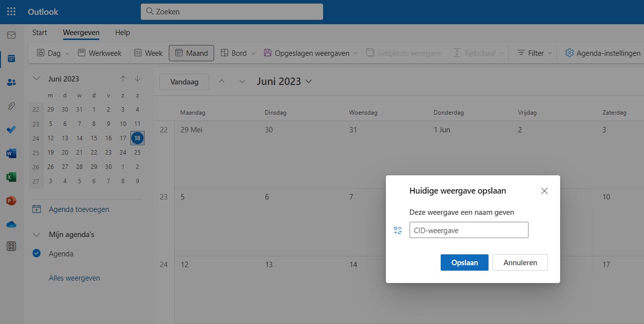The image size is (644, 324).
Task: Switch to the Start tab
Action: (x=39, y=33)
